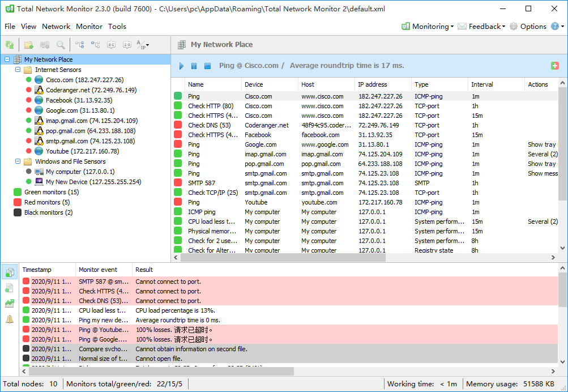Open the bell alerts icon
The image size is (568, 392).
10,319
